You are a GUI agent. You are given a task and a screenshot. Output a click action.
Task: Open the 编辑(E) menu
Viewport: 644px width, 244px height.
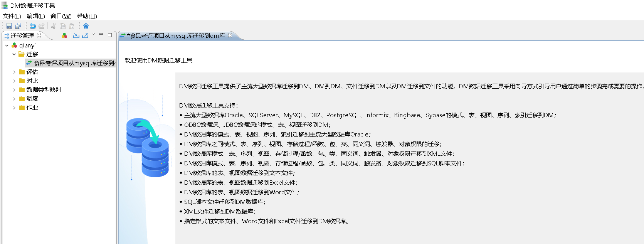tap(36, 16)
